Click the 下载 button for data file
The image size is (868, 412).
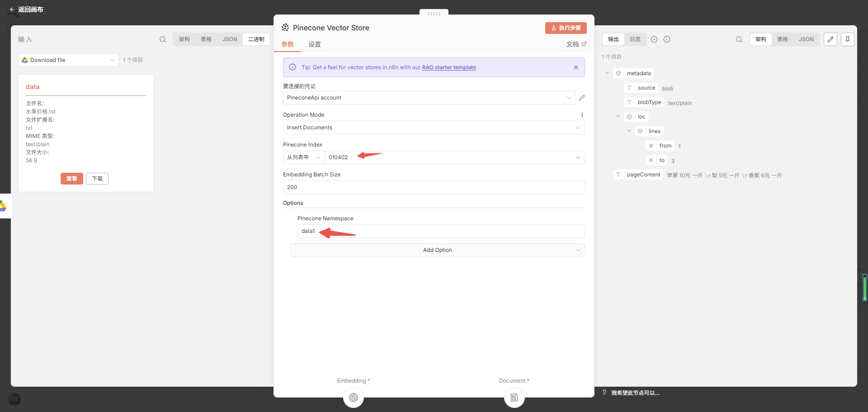[x=97, y=179]
